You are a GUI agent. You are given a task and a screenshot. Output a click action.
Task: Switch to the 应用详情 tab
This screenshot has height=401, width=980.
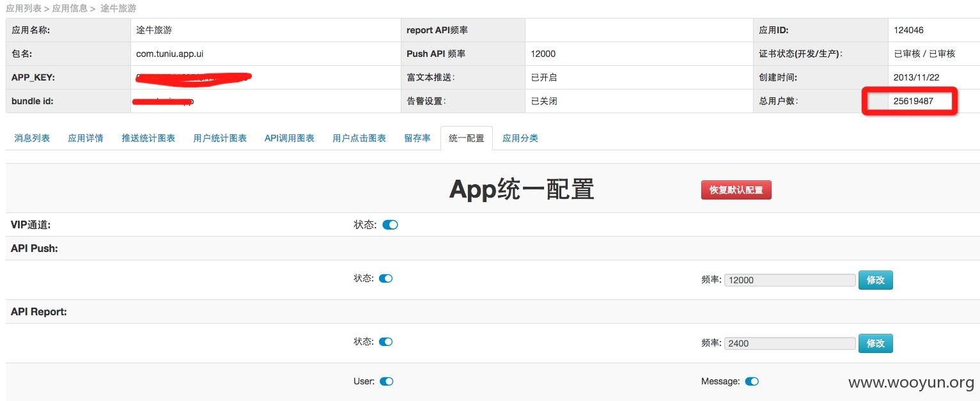tap(86, 138)
